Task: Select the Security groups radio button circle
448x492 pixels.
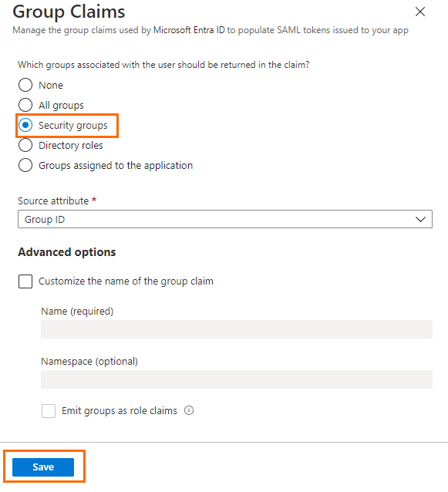Action: click(25, 125)
